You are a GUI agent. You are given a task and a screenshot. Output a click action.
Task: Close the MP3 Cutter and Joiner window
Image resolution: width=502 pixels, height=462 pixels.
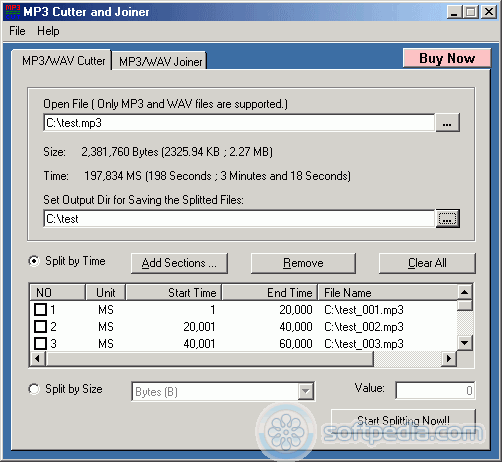tap(489, 12)
